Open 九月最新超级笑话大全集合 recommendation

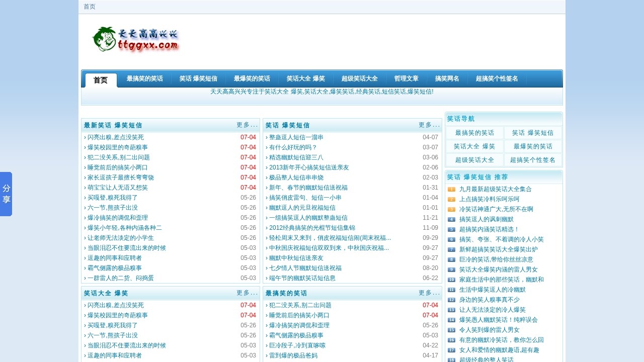point(495,189)
